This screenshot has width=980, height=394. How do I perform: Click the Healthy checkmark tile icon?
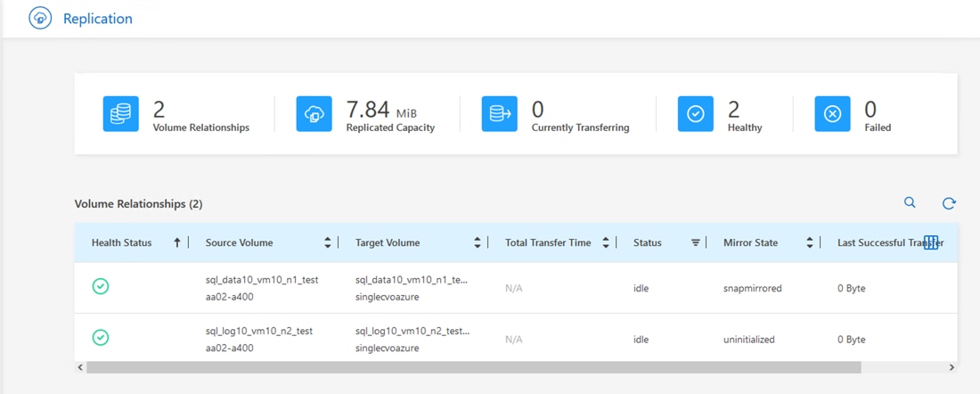pos(696,114)
